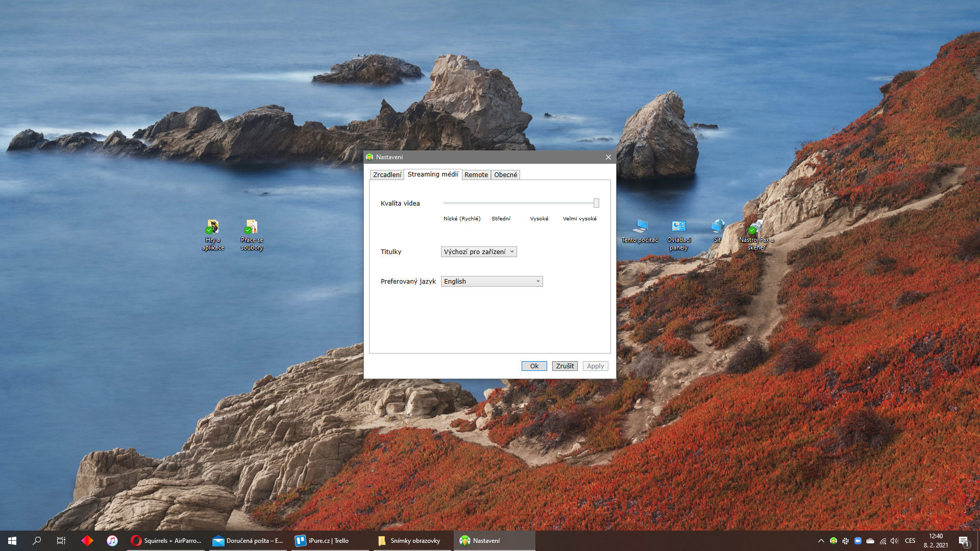The image size is (980, 551).
Task: Expand the Titulky dropdown
Action: coord(479,252)
